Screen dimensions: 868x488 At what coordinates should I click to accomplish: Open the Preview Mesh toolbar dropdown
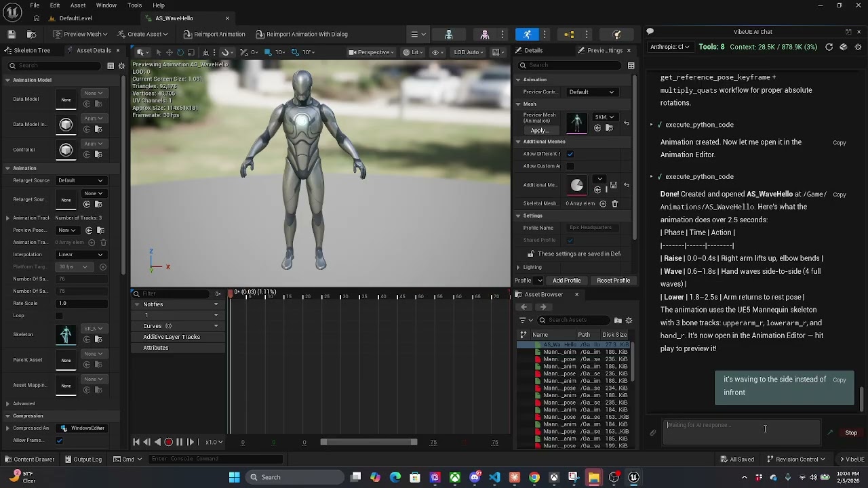pyautogui.click(x=81, y=34)
